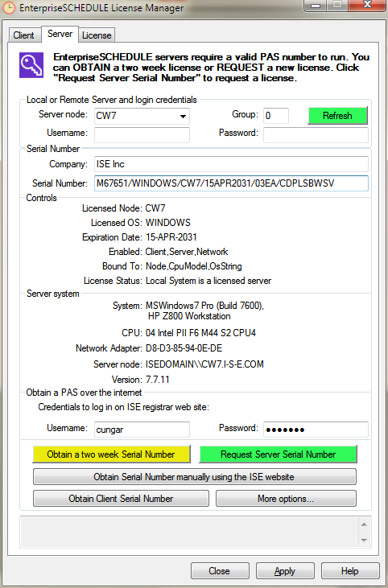Open More options... button
The height and width of the screenshot is (588, 388).
click(286, 499)
